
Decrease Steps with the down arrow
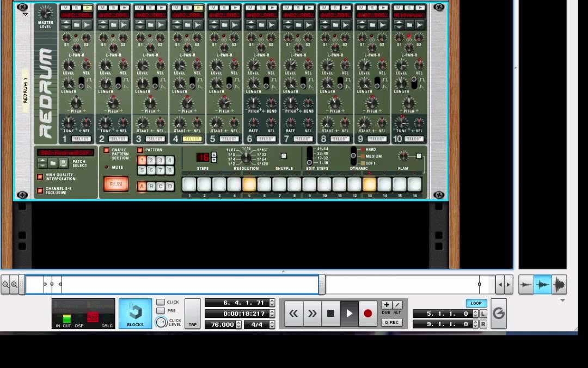tap(214, 160)
